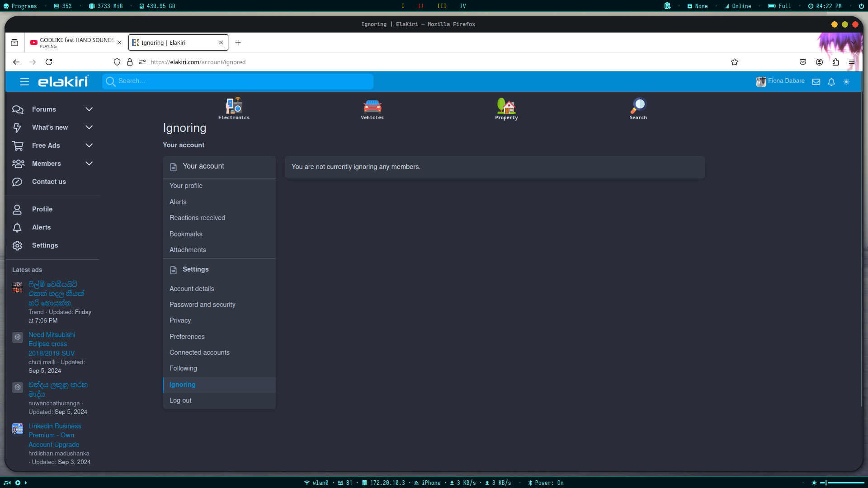Reload the page in Firefox
This screenshot has height=488, width=868.
49,62
